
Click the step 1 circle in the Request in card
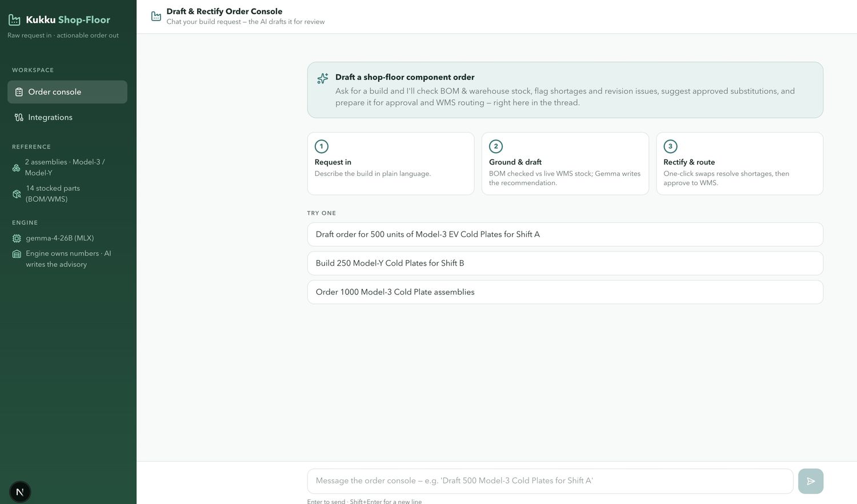click(x=322, y=146)
